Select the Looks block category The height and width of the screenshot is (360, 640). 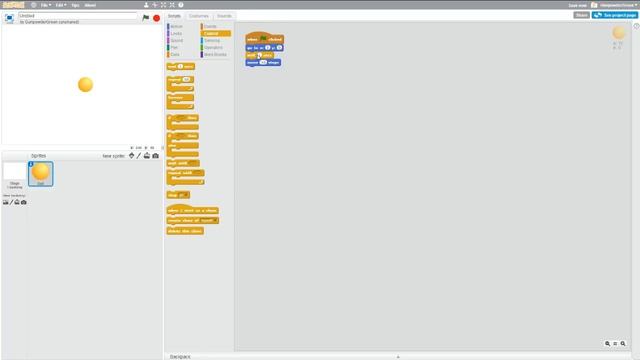[x=176, y=33]
